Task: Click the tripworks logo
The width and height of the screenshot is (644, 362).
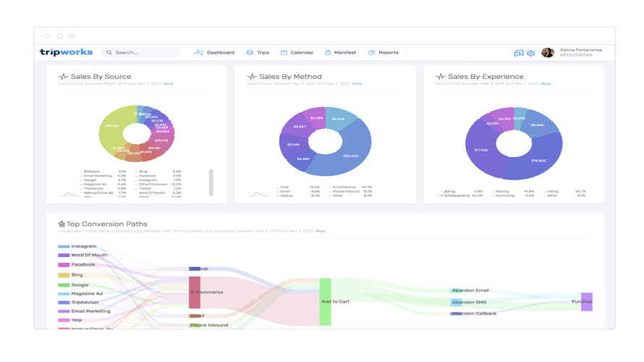Action: [66, 52]
